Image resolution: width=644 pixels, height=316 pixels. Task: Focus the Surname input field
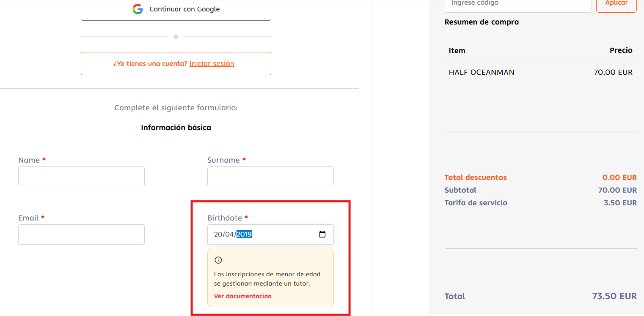click(x=270, y=176)
